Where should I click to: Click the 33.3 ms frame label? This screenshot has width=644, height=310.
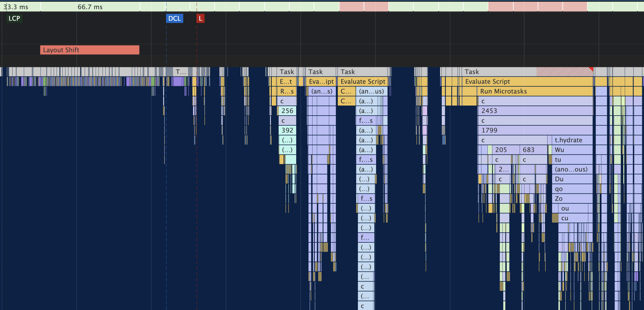[16, 7]
